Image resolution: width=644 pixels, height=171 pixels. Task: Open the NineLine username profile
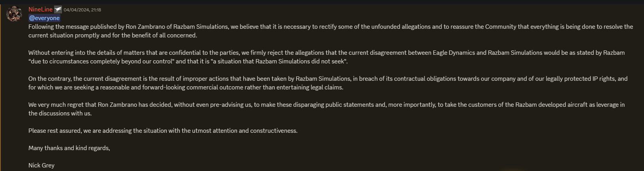point(40,9)
